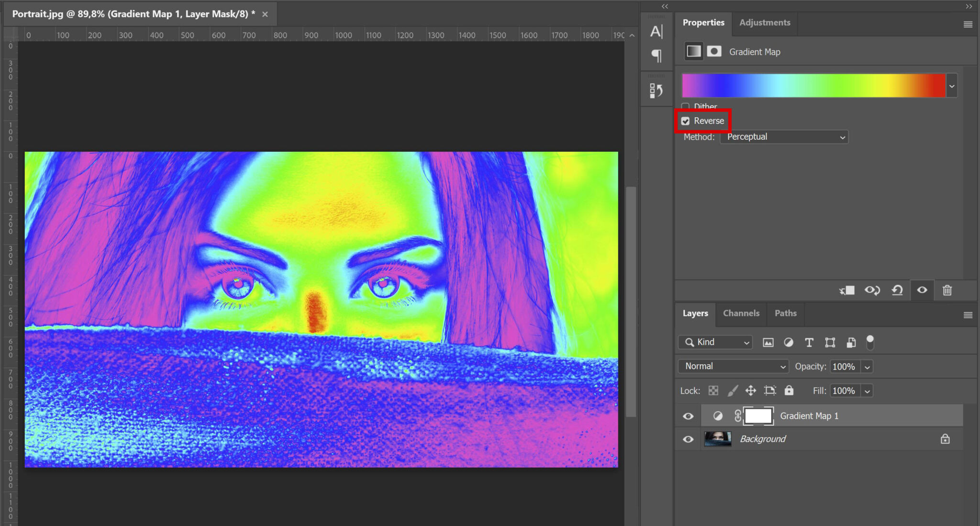Enable the Dither checkbox

[686, 106]
